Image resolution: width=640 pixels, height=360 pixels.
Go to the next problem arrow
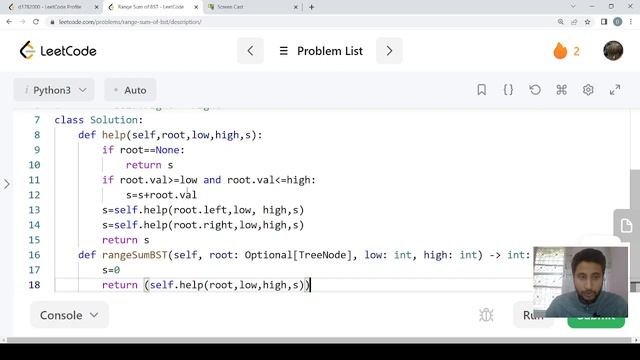tap(389, 51)
